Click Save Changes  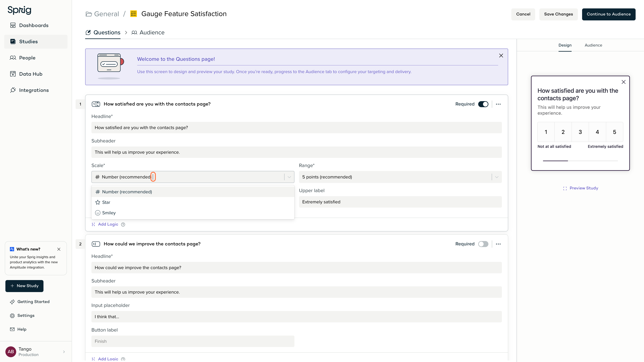(x=558, y=14)
